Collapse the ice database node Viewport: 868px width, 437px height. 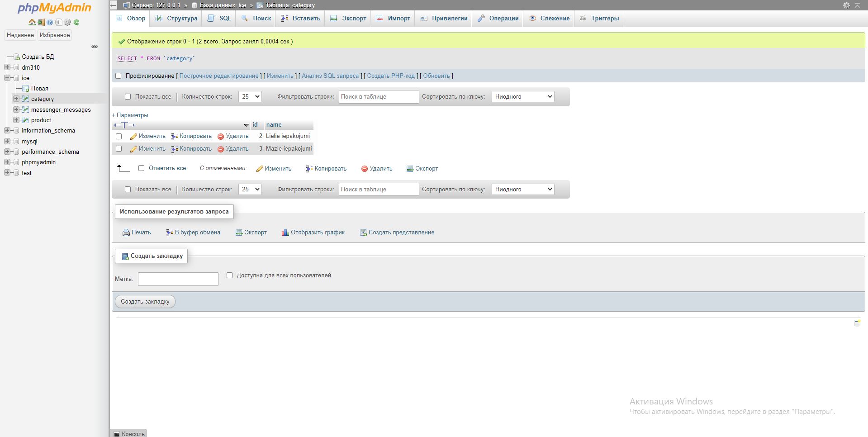click(7, 78)
